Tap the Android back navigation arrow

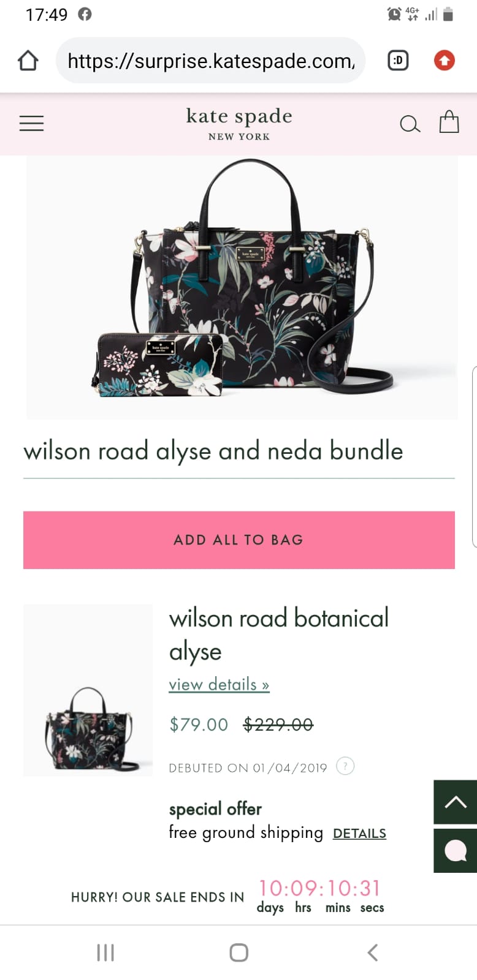click(372, 952)
